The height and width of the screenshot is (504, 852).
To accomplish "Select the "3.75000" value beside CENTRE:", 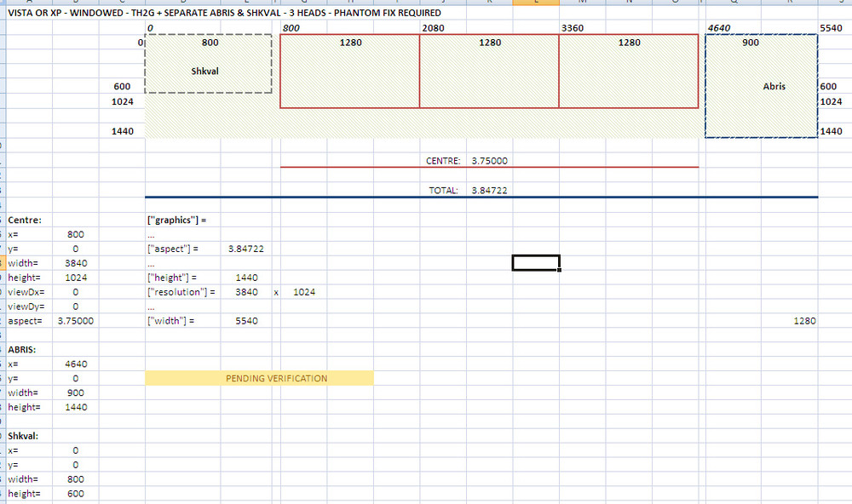I will [490, 161].
